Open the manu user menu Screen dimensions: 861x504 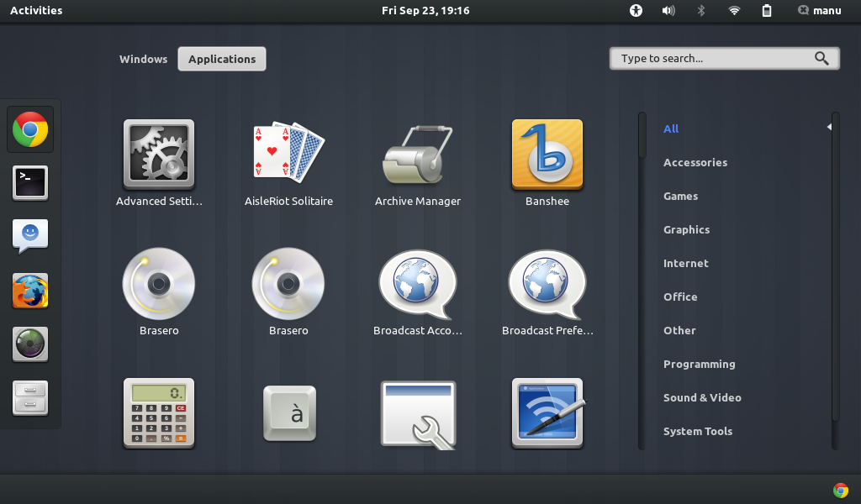(x=819, y=11)
